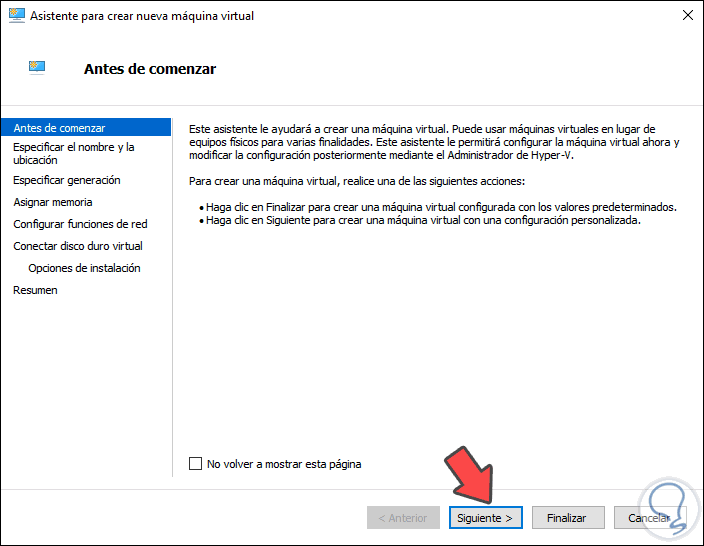Close the wizard window

688,15
